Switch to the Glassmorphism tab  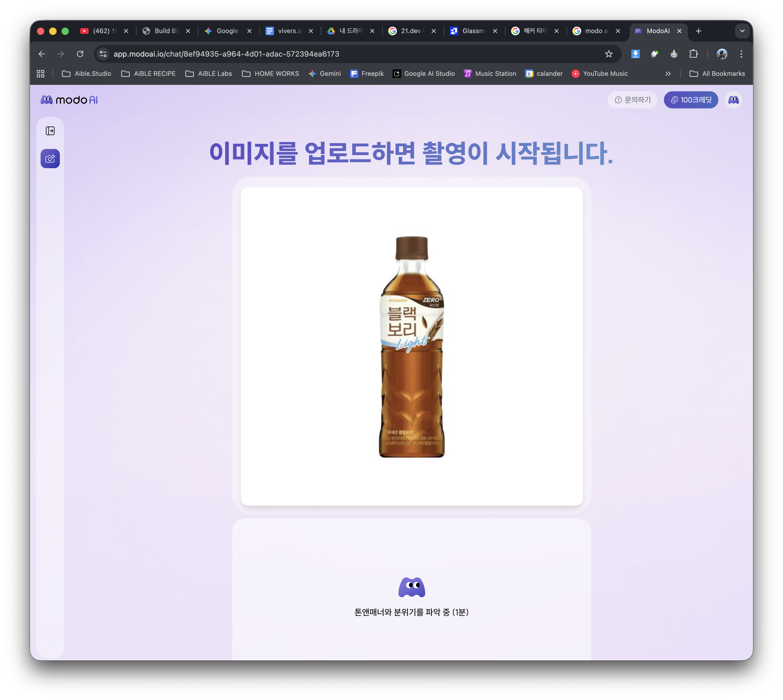[x=473, y=31]
